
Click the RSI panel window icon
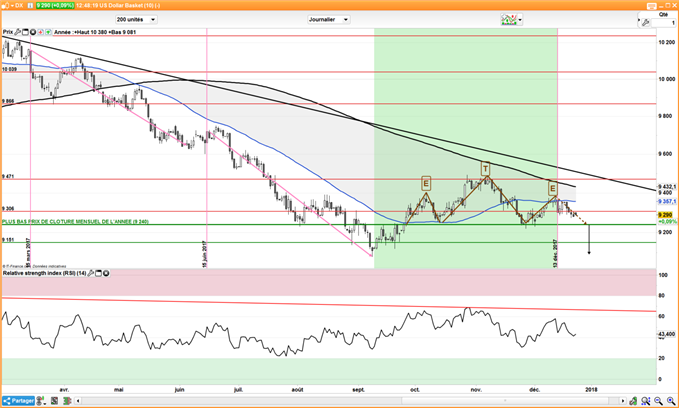pos(98,273)
